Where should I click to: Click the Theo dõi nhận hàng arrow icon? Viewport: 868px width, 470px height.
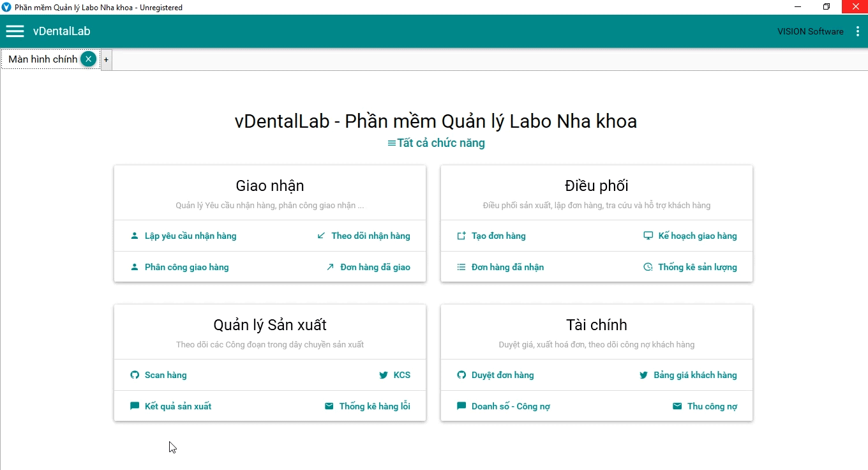321,236
